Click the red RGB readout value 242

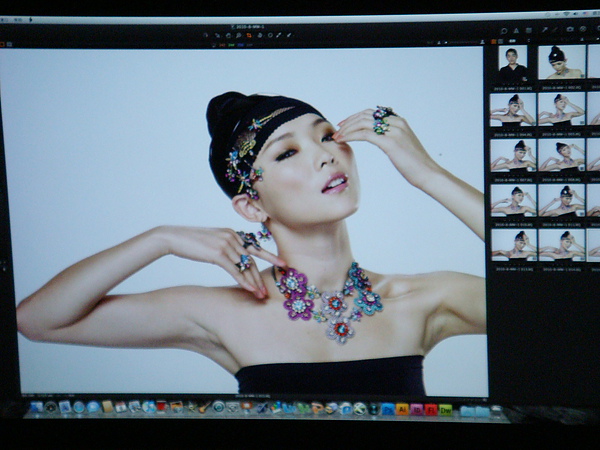(222, 45)
